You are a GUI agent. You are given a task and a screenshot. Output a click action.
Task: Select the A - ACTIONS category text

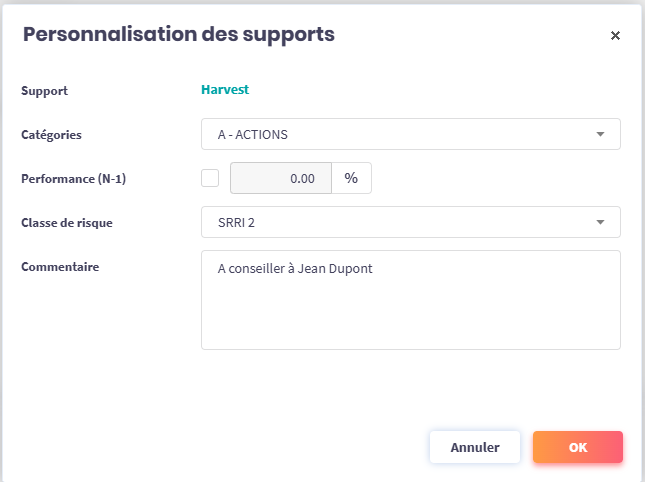[253, 134]
